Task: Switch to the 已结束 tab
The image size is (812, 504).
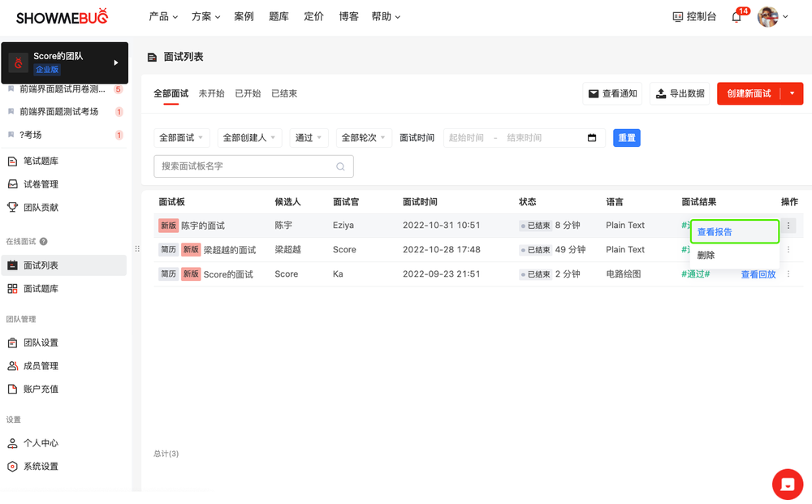Action: (283, 93)
